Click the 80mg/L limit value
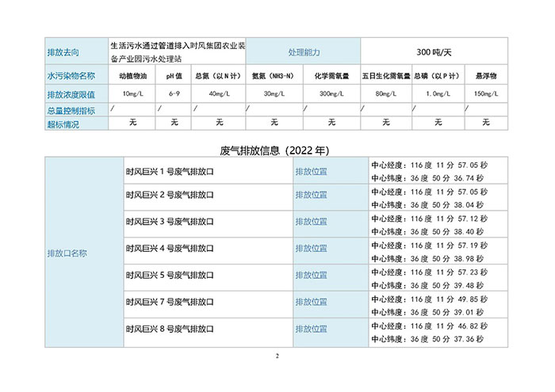Image resolution: width=555 pixels, height=392 pixels. point(386,93)
